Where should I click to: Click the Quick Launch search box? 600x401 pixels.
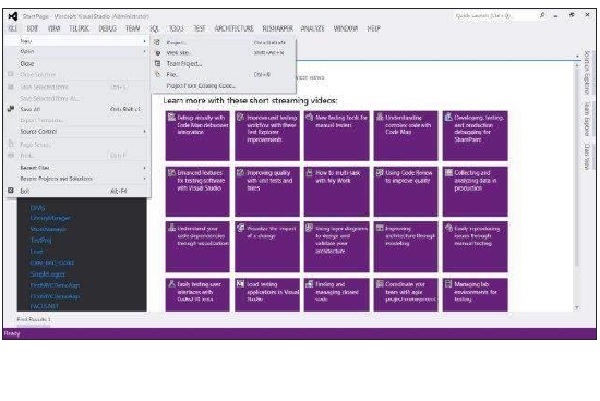click(x=494, y=16)
